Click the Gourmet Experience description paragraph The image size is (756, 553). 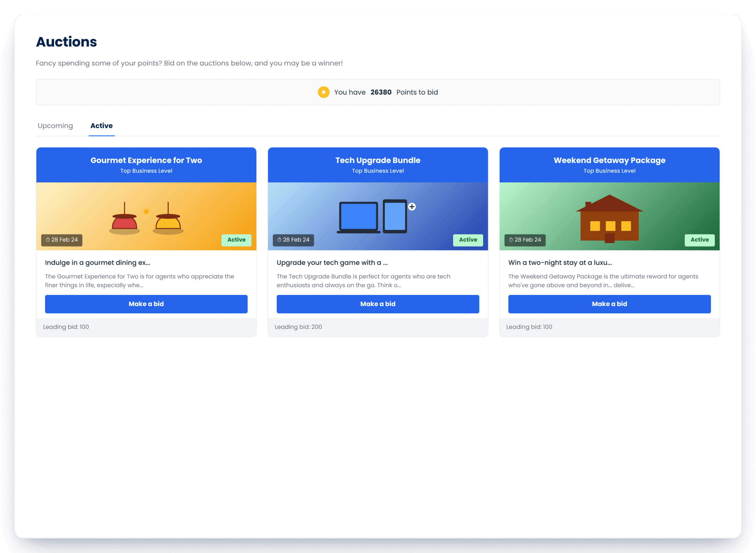[x=139, y=280]
